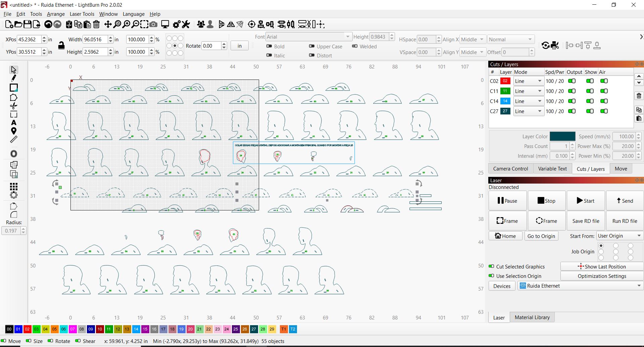Select the Measure ruler tool
Image resolution: width=644 pixels, height=347 pixels.
(13, 139)
